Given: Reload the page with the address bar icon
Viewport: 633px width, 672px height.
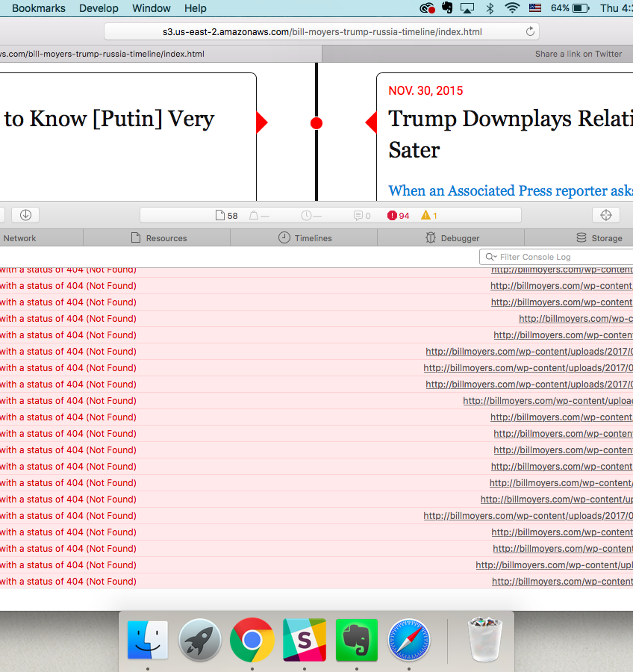Looking at the screenshot, I should [530, 32].
